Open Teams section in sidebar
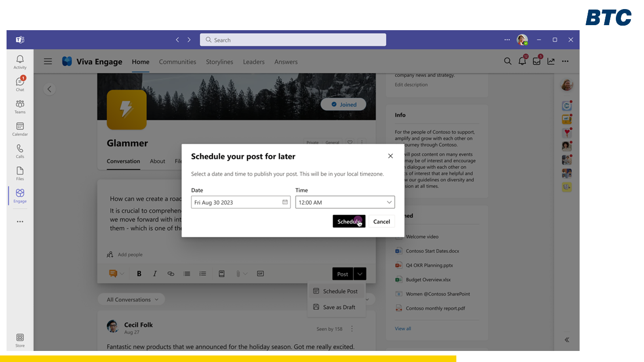 (x=20, y=107)
